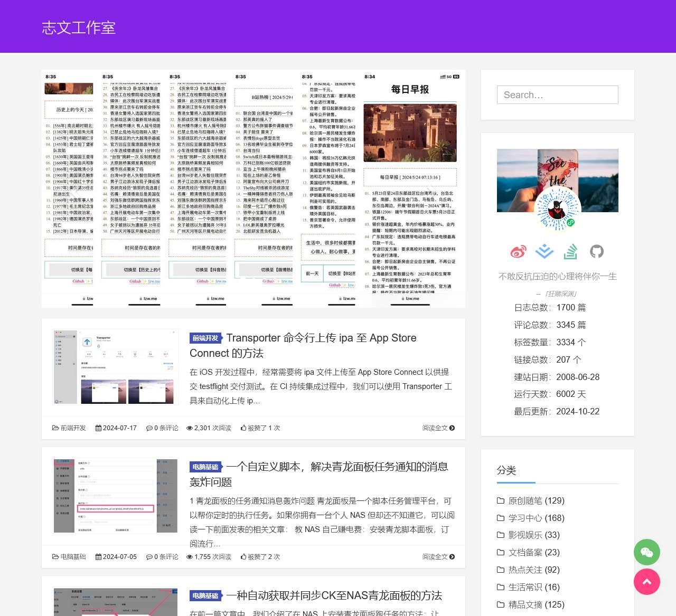Open the Transporter post thumbnail image
Image resolution: width=676 pixels, height=616 pixels.
[x=116, y=367]
